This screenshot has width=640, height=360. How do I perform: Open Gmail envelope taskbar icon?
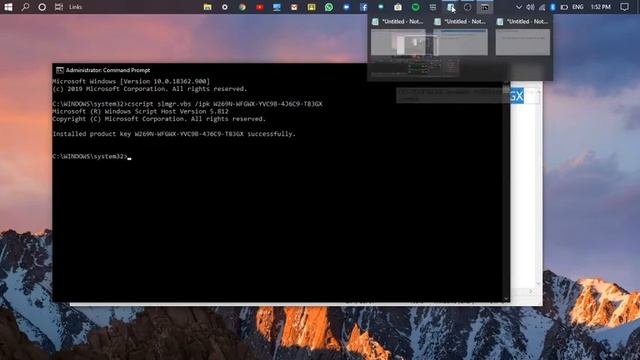pos(294,7)
